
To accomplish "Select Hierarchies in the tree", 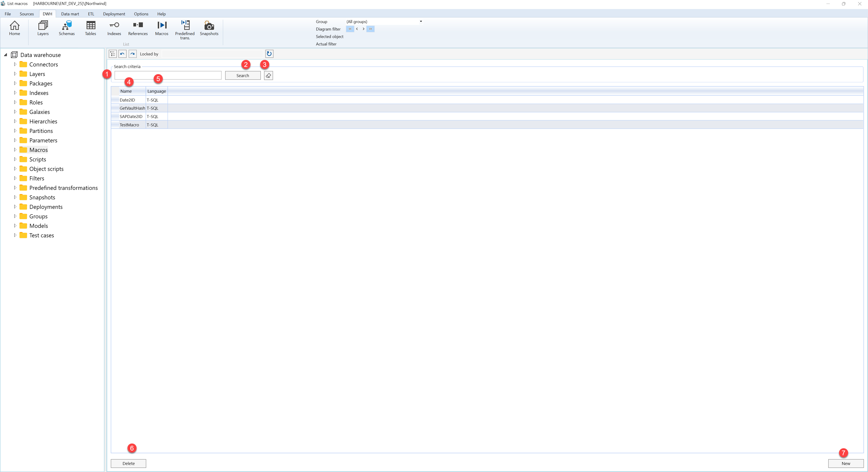I will [43, 121].
